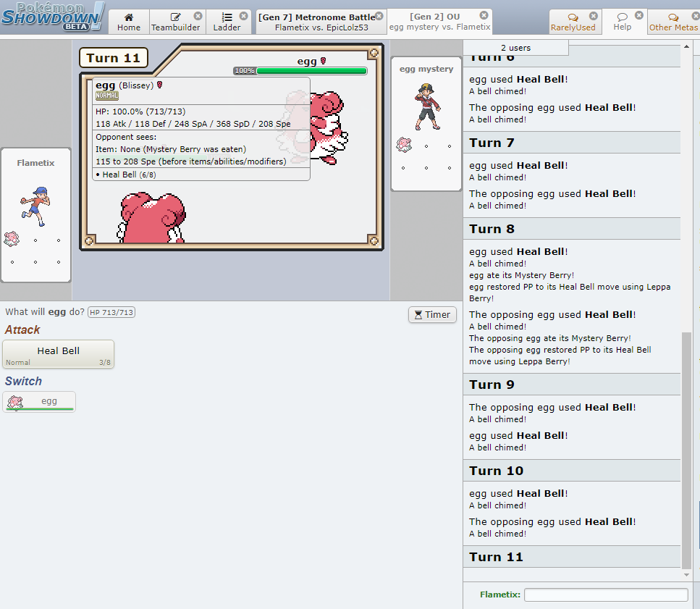Click the Pokémon Showdown logo
This screenshot has width=700, height=609.
pyautogui.click(x=52, y=17)
